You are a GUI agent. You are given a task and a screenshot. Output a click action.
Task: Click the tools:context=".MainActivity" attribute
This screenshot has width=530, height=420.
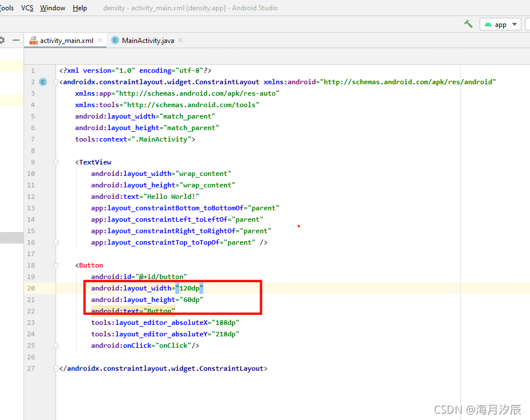tap(133, 139)
